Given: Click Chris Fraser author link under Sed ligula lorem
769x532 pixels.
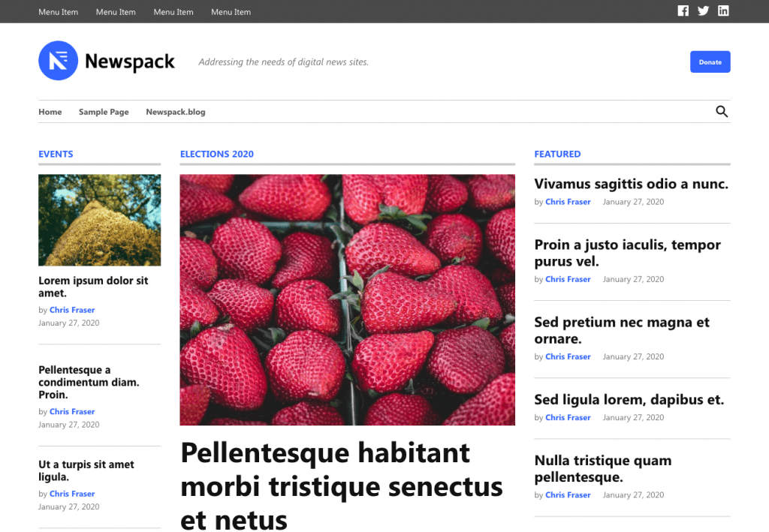Looking at the screenshot, I should coord(568,417).
